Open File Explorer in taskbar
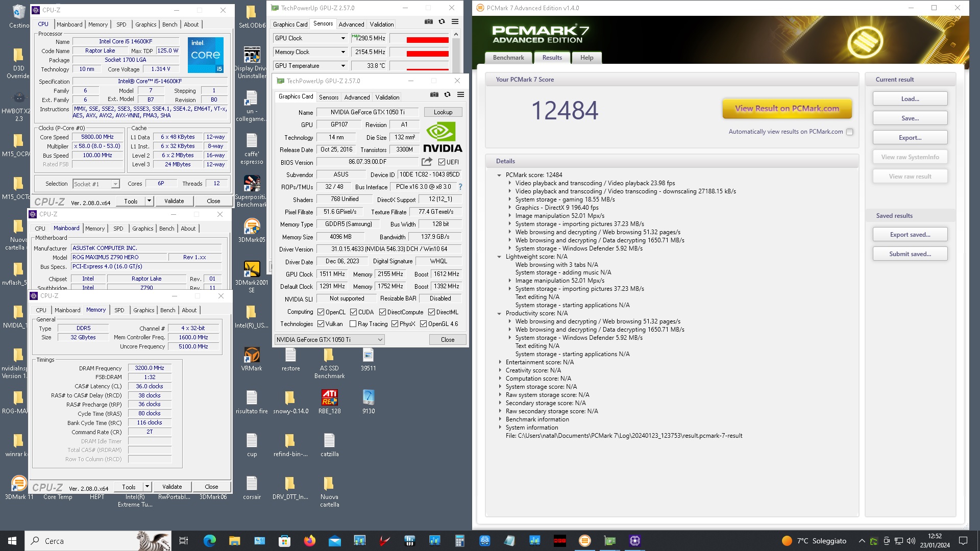 (x=234, y=541)
